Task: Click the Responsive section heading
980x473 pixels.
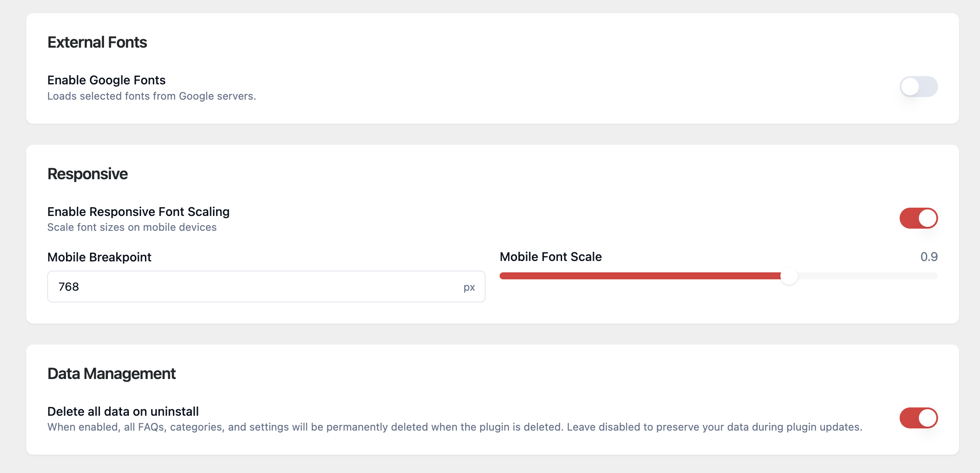Action: (x=87, y=174)
